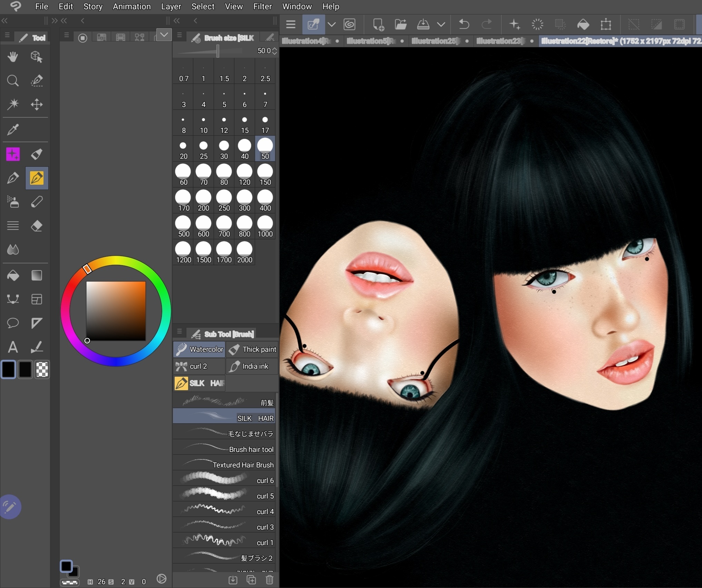This screenshot has height=588, width=702.
Task: Open the export dropdown arrow in command bar
Action: pyautogui.click(x=441, y=24)
